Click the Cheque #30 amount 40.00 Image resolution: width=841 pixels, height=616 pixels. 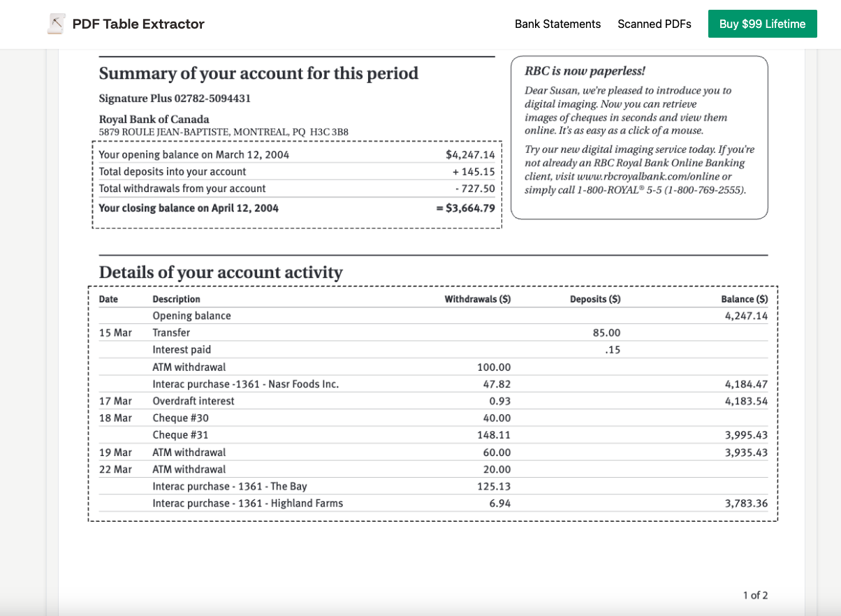[x=497, y=418]
